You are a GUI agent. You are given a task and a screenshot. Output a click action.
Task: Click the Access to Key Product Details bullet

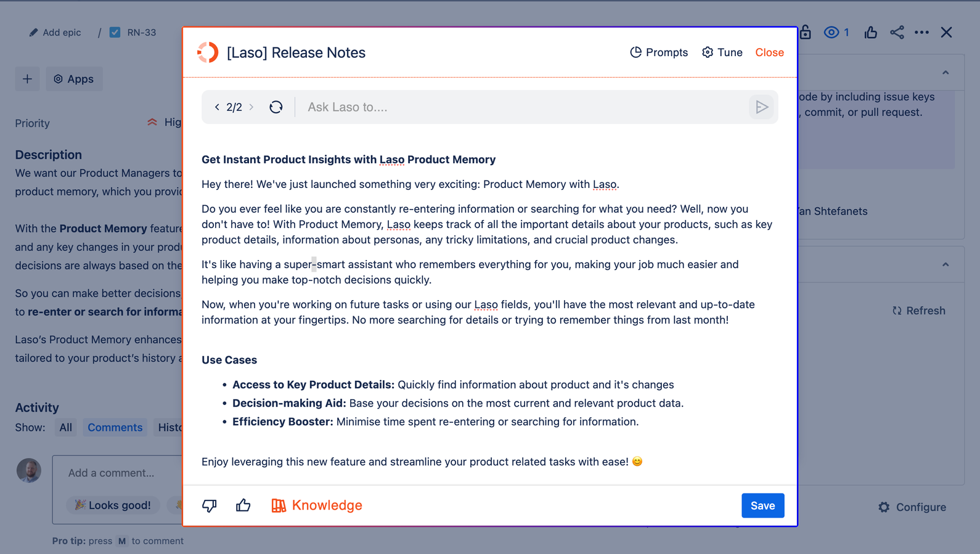coord(453,385)
